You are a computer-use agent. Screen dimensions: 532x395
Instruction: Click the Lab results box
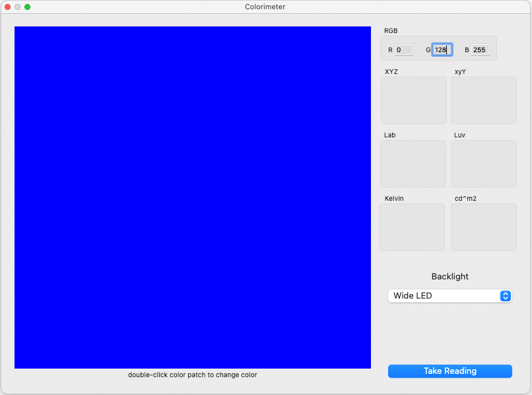coord(413,164)
